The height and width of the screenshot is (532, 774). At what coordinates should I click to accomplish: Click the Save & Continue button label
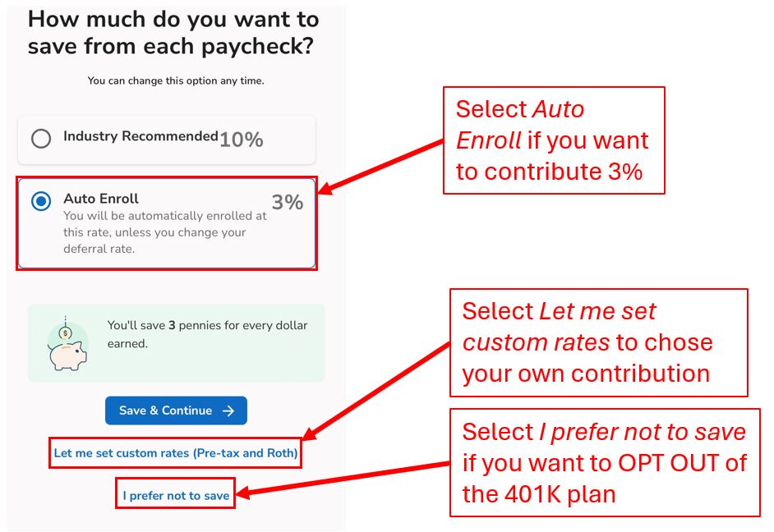click(165, 410)
